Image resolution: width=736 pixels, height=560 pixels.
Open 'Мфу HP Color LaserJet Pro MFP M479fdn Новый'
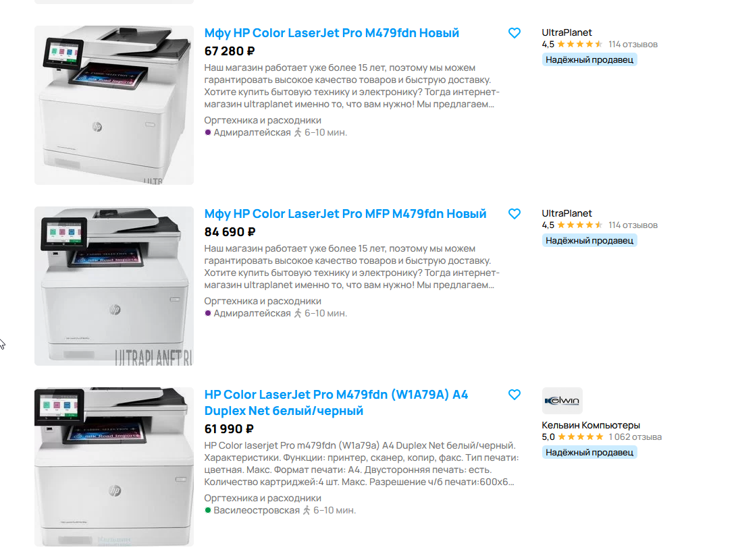click(345, 214)
